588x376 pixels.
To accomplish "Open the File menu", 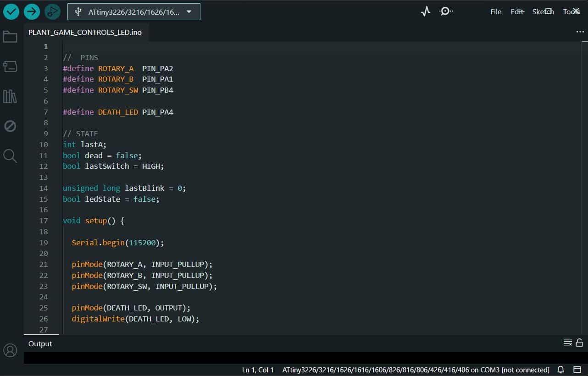I will point(496,12).
